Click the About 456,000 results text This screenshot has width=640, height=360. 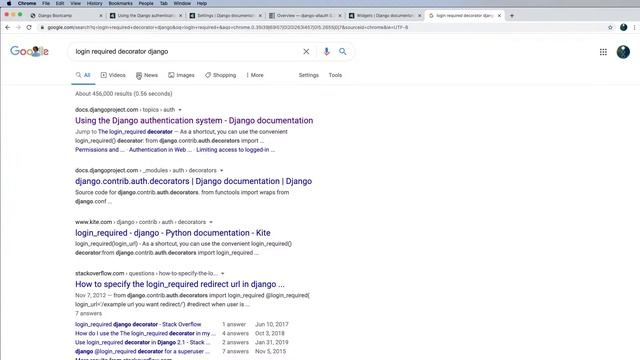click(124, 94)
